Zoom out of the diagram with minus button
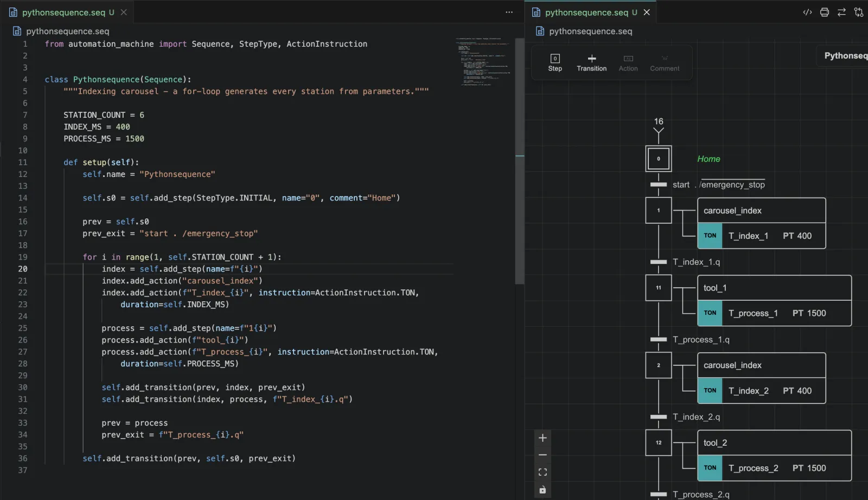 click(x=542, y=455)
